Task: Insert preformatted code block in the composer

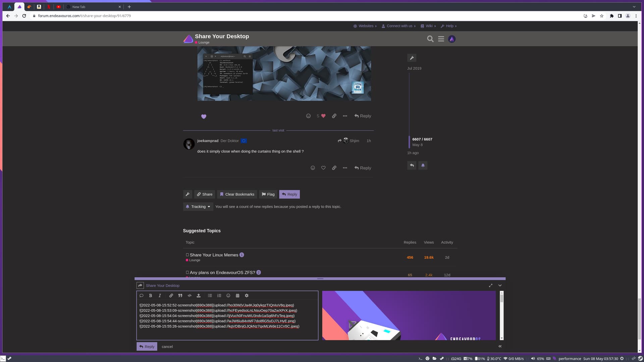Action: (190, 296)
